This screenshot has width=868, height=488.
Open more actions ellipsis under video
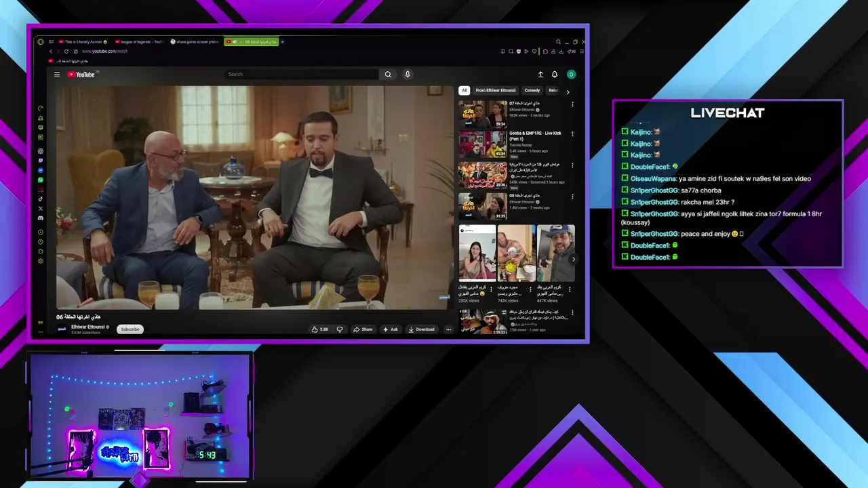pos(448,329)
